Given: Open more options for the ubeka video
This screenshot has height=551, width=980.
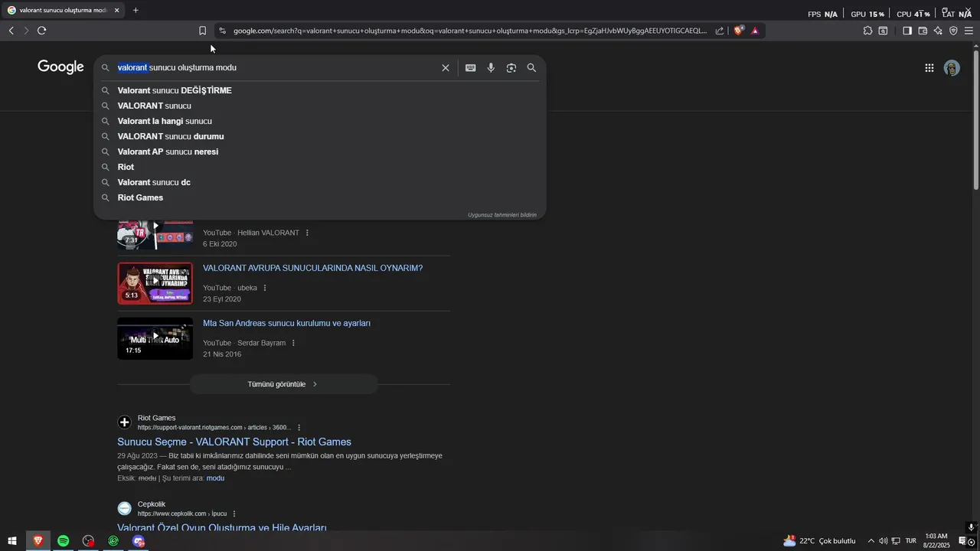Looking at the screenshot, I should pyautogui.click(x=265, y=288).
